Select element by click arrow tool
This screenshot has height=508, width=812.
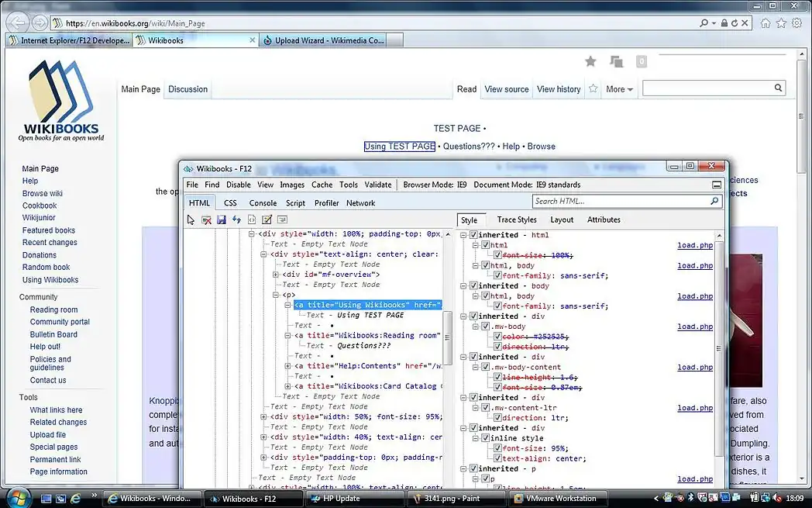pyautogui.click(x=189, y=221)
